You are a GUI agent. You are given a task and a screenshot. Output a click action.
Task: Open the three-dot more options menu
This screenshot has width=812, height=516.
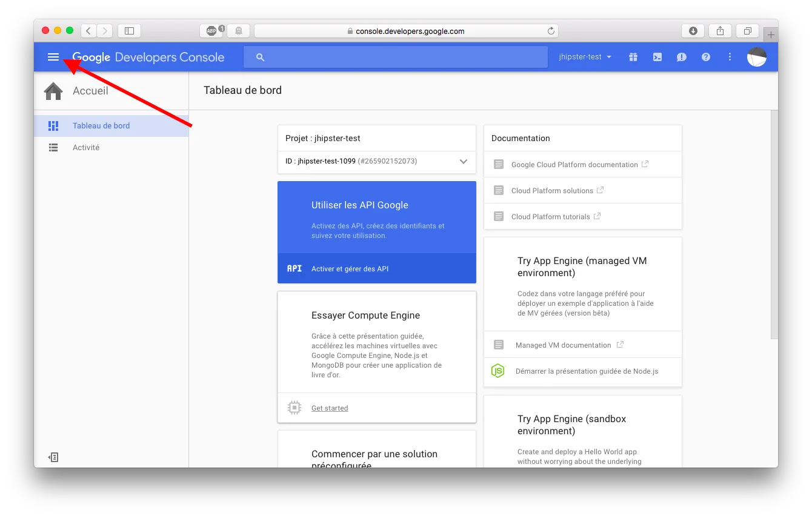(730, 57)
